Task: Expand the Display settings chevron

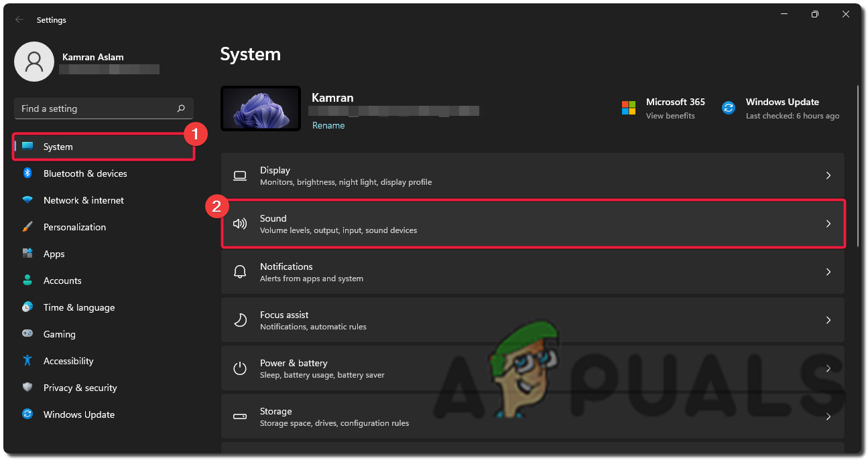Action: click(x=828, y=175)
